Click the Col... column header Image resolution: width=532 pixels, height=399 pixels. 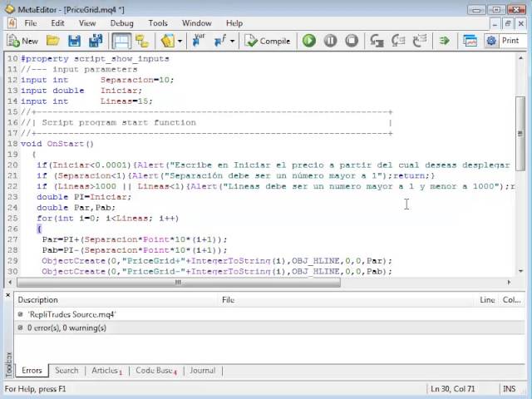[512, 300]
